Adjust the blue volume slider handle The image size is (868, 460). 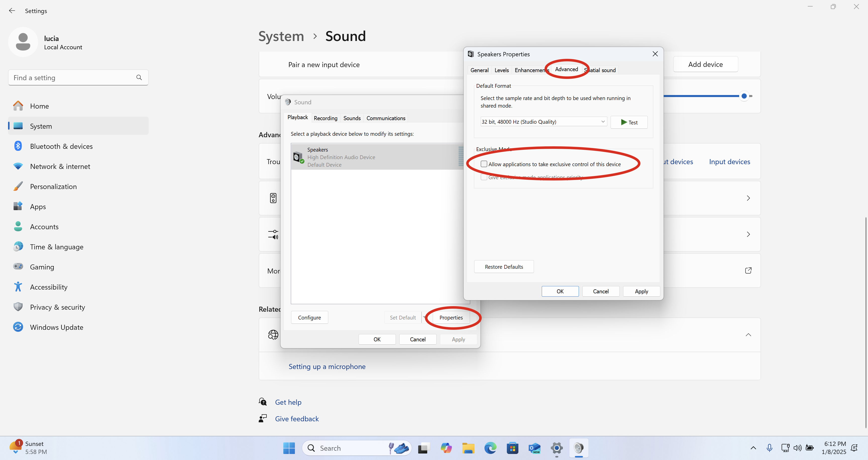[744, 96]
